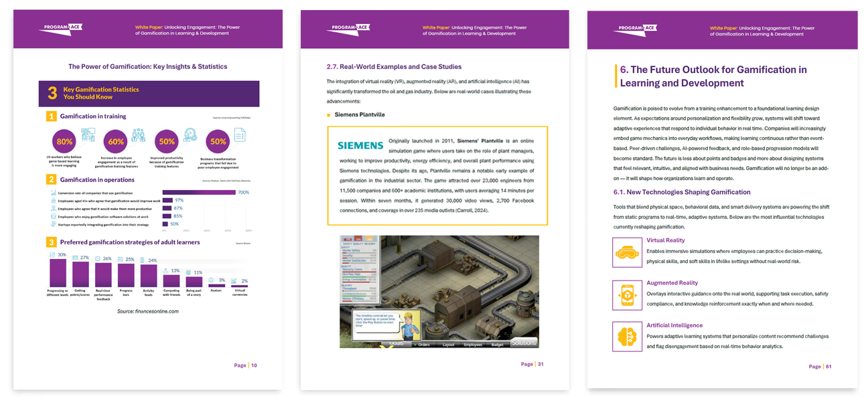Image resolution: width=868 pixels, height=399 pixels.
Task: Click the Siemens logo
Action: [360, 145]
